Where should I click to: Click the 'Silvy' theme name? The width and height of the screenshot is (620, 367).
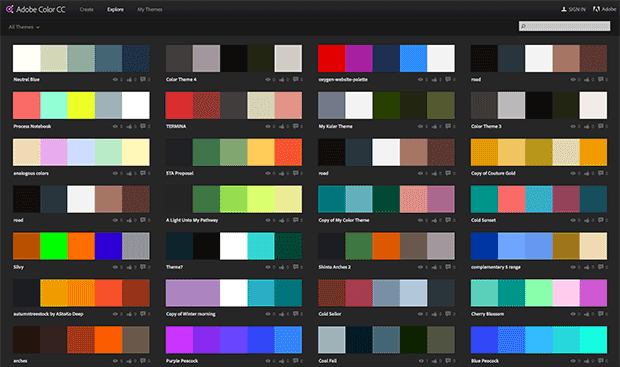tap(19, 267)
